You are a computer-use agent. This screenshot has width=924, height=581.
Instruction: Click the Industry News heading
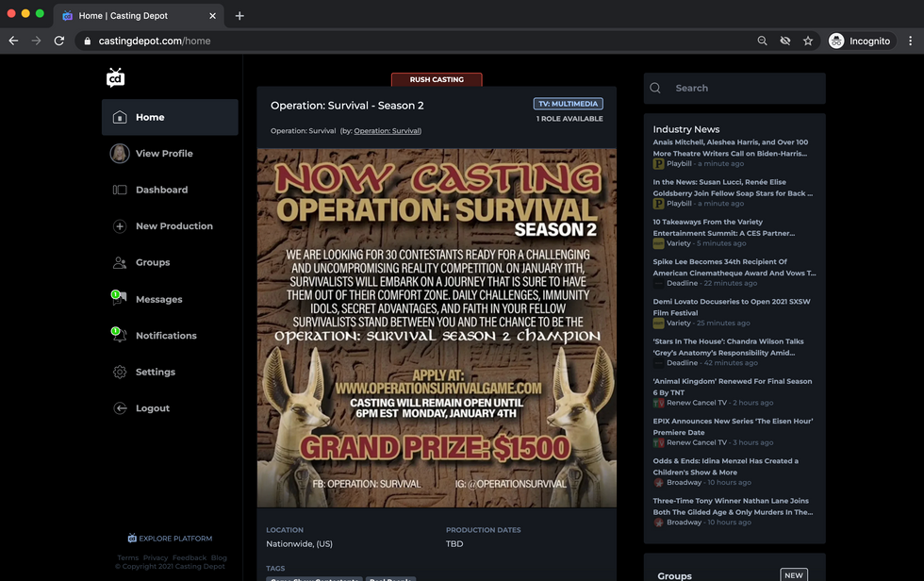(x=686, y=129)
